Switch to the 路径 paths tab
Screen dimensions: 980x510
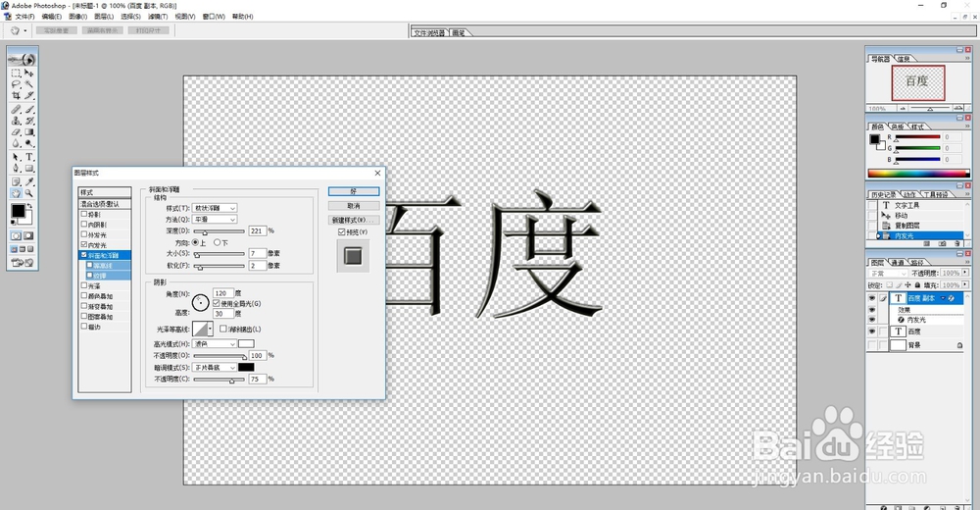(x=917, y=262)
